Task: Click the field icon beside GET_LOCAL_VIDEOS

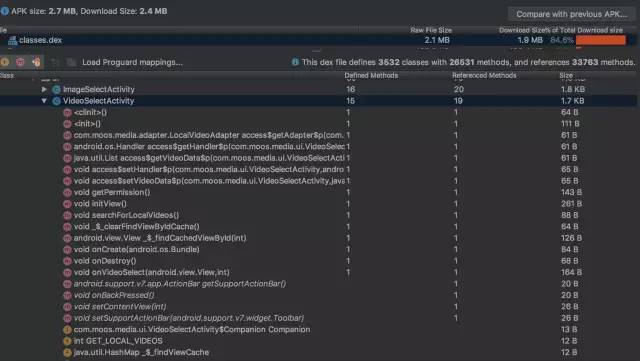Action: pyautogui.click(x=67, y=341)
